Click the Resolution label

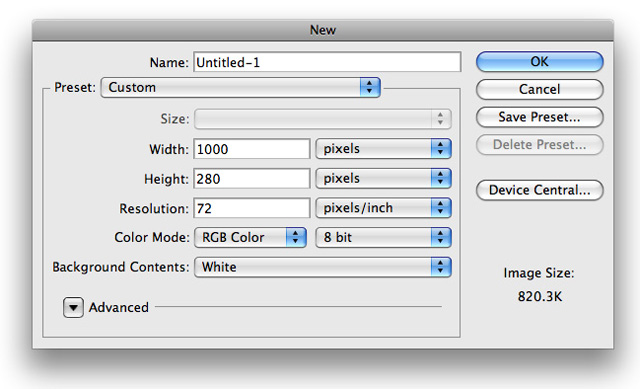154,209
